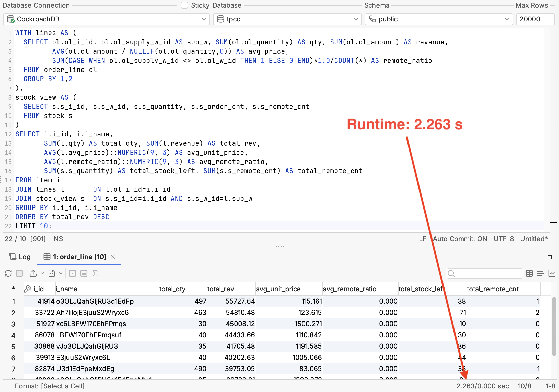
Task: Click the value viewer panel icon
Action: click(x=83, y=273)
